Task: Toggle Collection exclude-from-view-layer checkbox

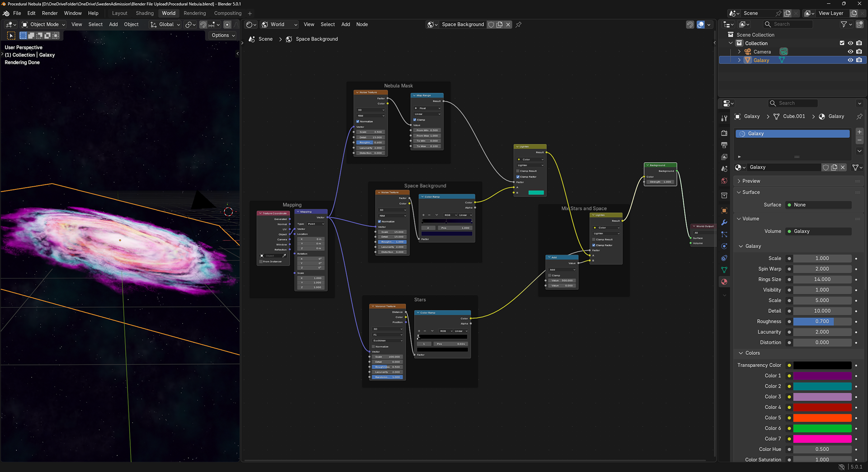Action: (x=842, y=43)
